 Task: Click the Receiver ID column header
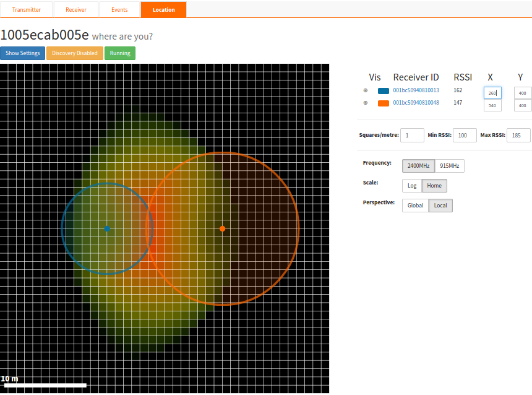(416, 77)
